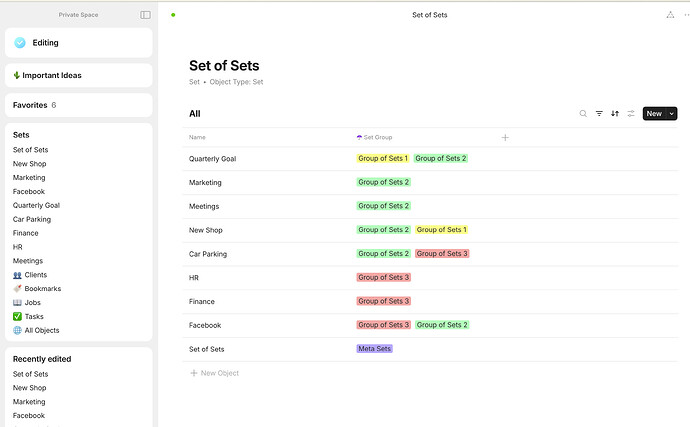Viewport: 690px width, 427px height.
Task: Open Important Ideas widget
Action: (x=79, y=75)
